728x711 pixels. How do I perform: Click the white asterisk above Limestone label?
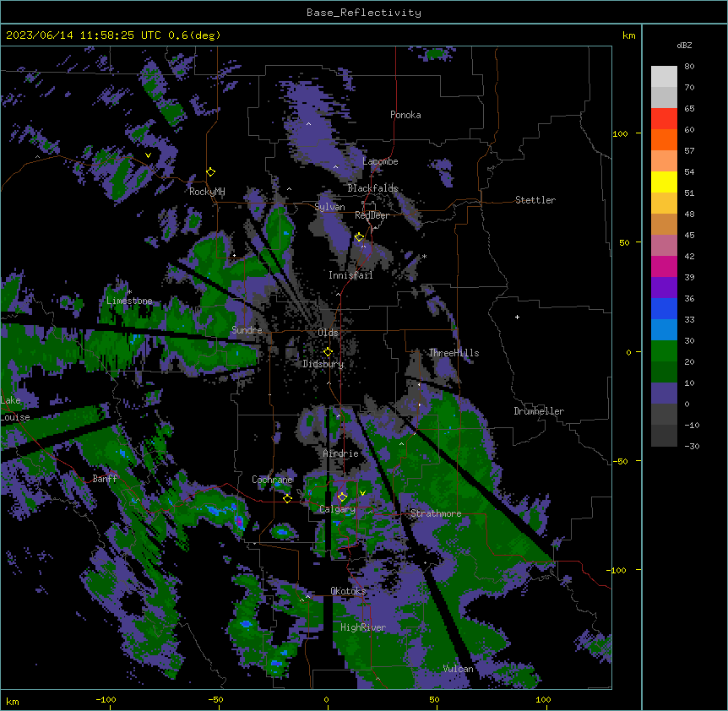coord(129,292)
